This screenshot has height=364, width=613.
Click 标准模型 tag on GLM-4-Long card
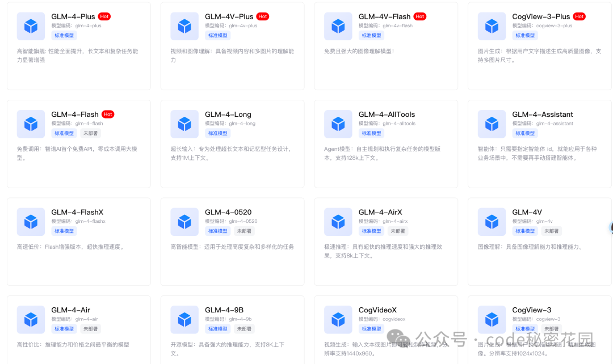click(x=218, y=133)
